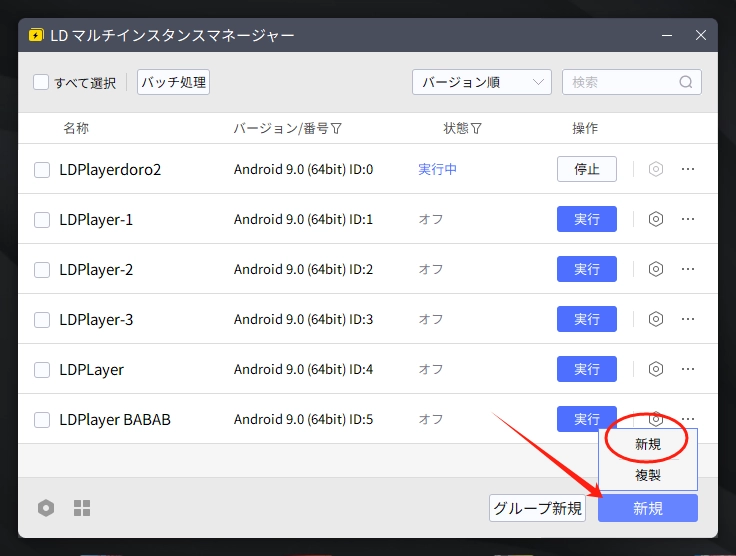Switch to grid view icon
736x556 pixels.
[x=82, y=508]
